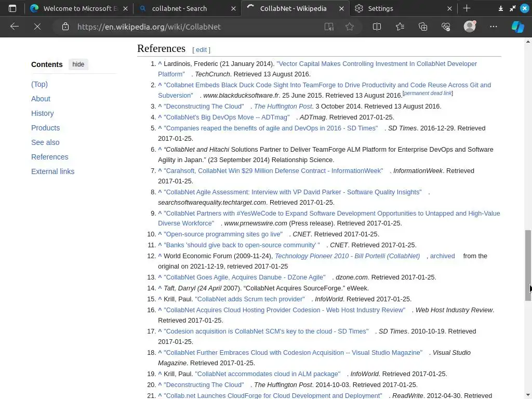This screenshot has width=532, height=399.
Task: Open Settings and more ellipsis menu
Action: coord(494,26)
